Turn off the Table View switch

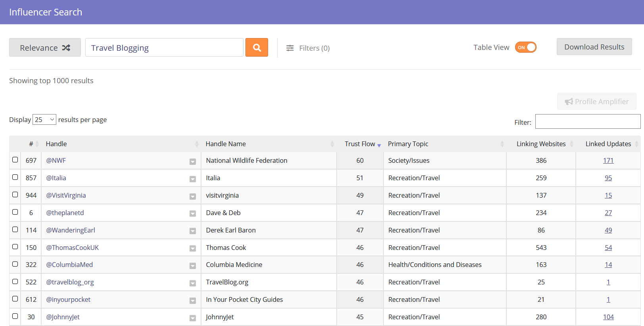(526, 47)
